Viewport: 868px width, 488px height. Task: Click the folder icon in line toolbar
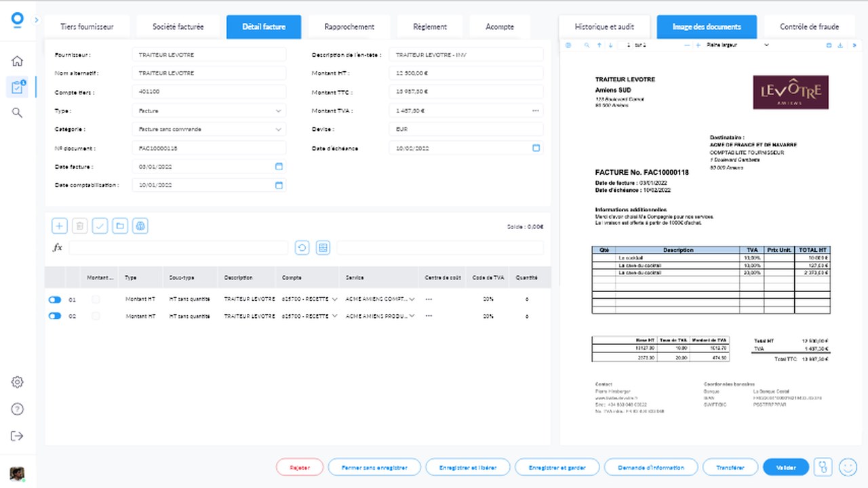tap(120, 226)
